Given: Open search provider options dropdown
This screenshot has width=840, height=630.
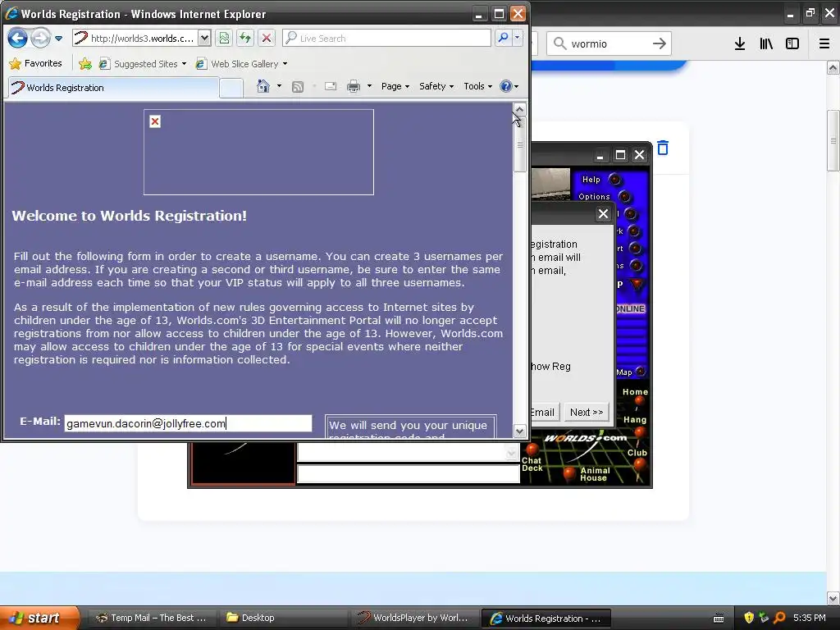Looking at the screenshot, I should pyautogui.click(x=517, y=38).
